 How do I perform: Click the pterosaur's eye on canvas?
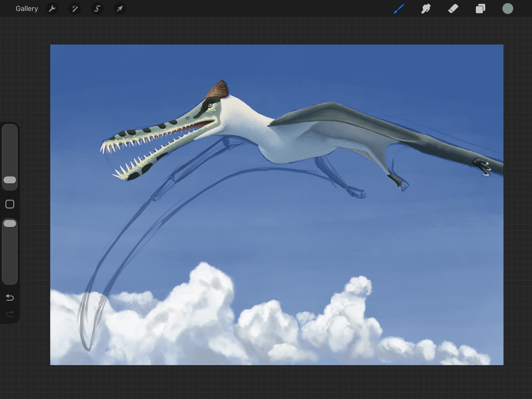coord(210,106)
